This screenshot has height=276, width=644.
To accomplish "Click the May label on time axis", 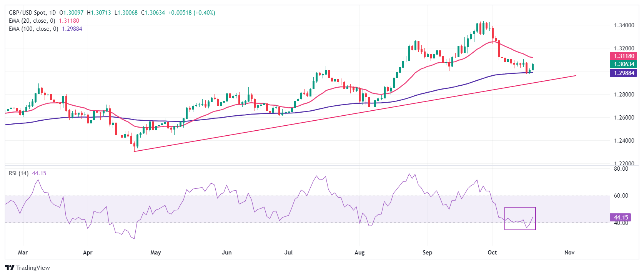I will tap(156, 253).
